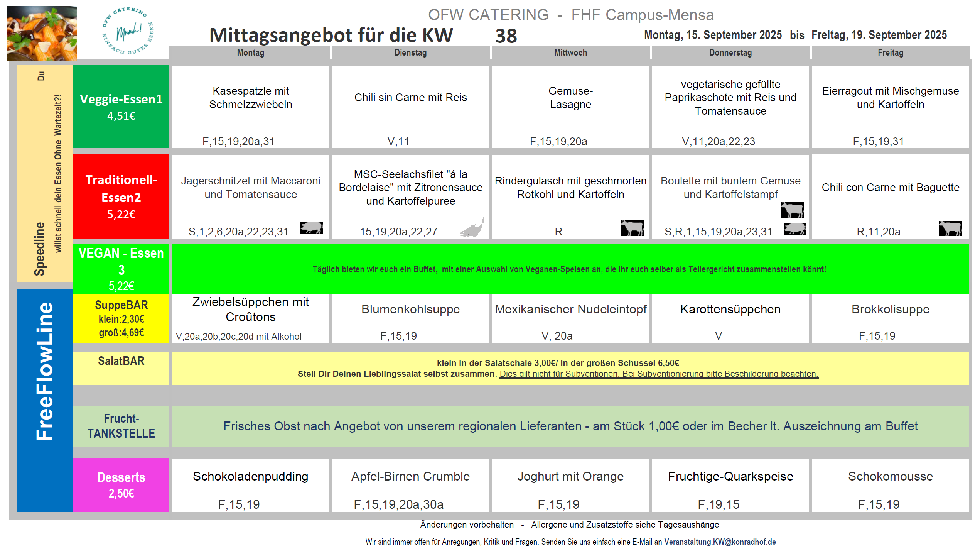This screenshot has width=980, height=550.
Task: Click the Frucht-TANKSTELLE row label
Action: [121, 426]
